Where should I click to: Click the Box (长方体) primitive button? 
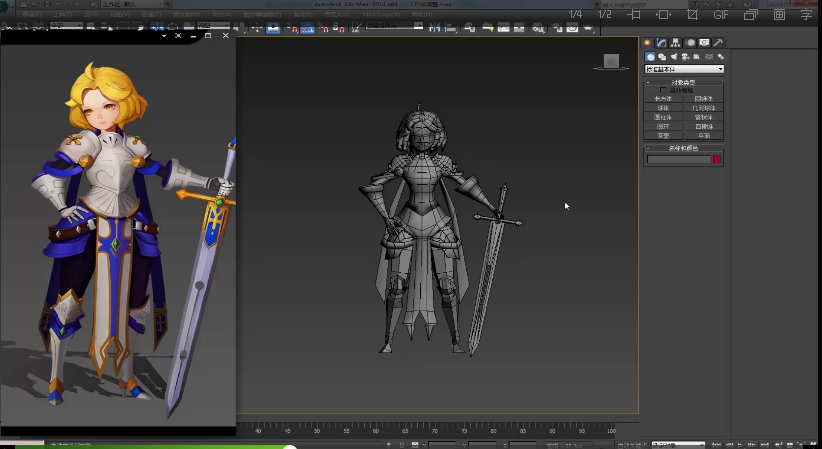[x=663, y=99]
